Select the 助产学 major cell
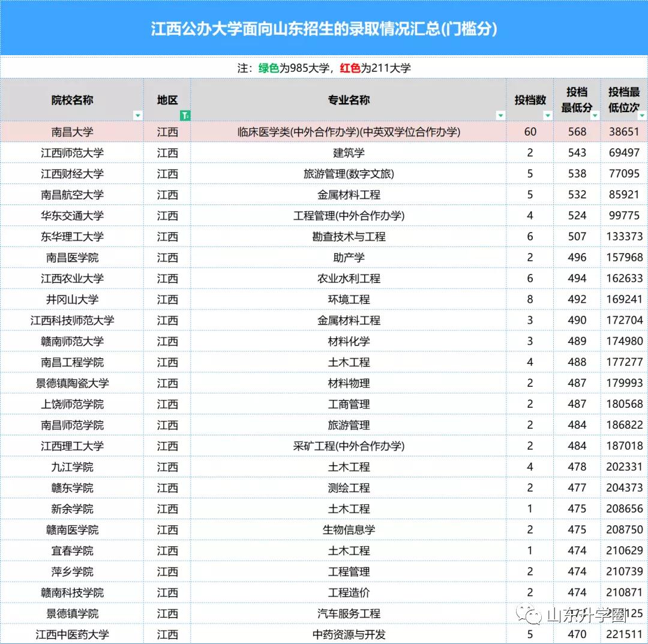This screenshot has width=648, height=644. point(350,257)
